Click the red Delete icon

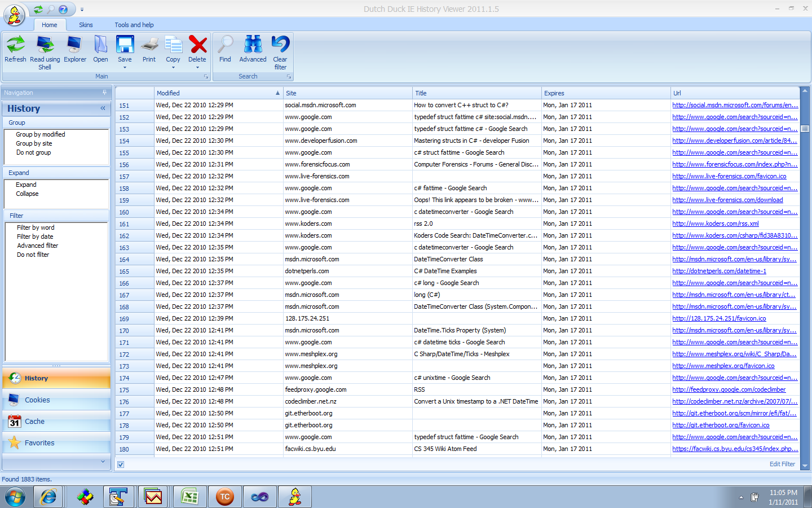(x=197, y=45)
